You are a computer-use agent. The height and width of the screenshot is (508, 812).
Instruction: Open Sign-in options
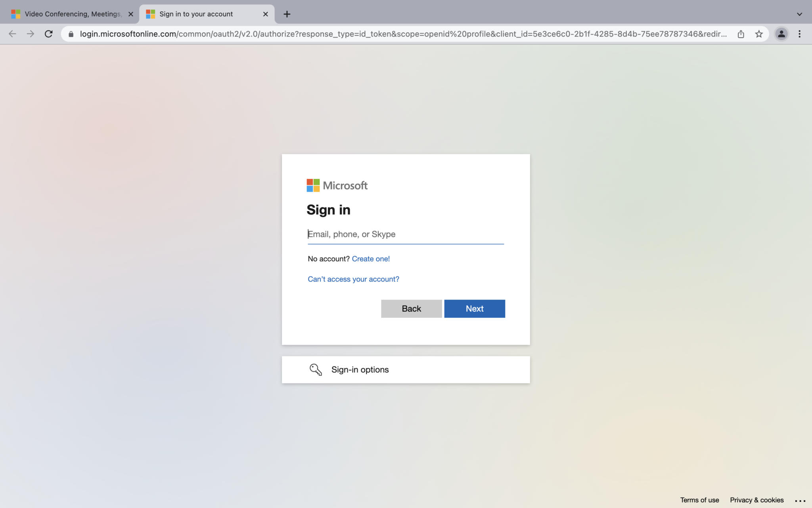pos(406,369)
